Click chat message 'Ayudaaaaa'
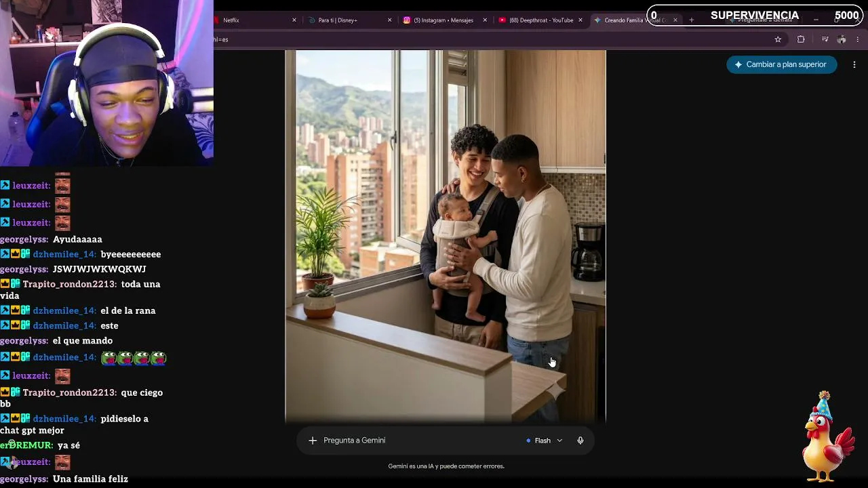 (77, 239)
